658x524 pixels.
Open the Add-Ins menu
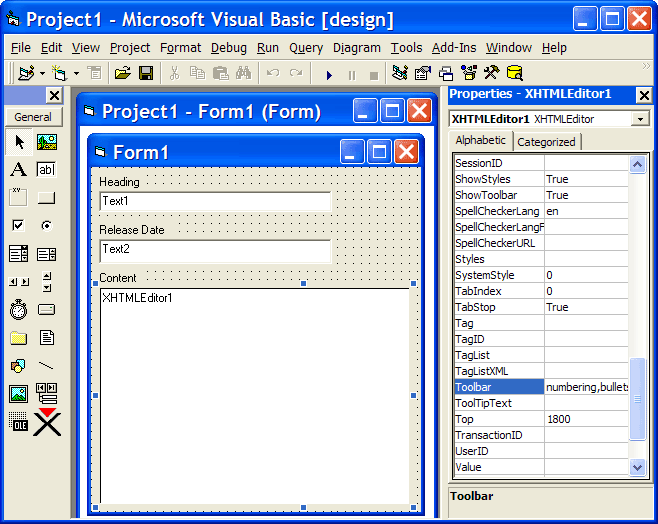[x=454, y=48]
